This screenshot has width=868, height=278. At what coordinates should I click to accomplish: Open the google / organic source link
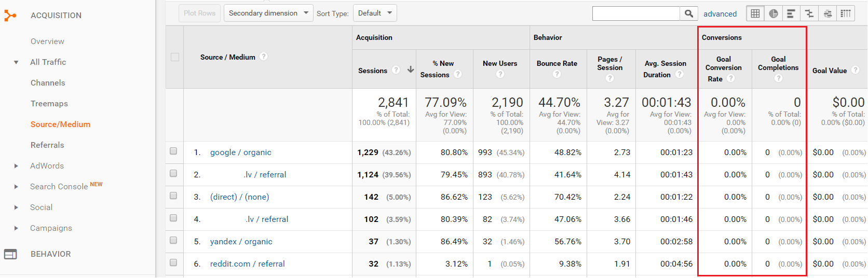tap(241, 152)
